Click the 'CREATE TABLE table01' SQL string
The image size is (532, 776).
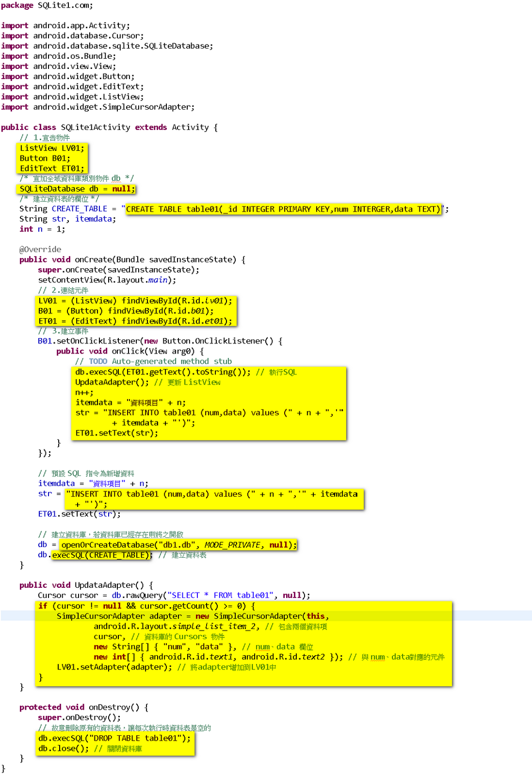point(283,210)
